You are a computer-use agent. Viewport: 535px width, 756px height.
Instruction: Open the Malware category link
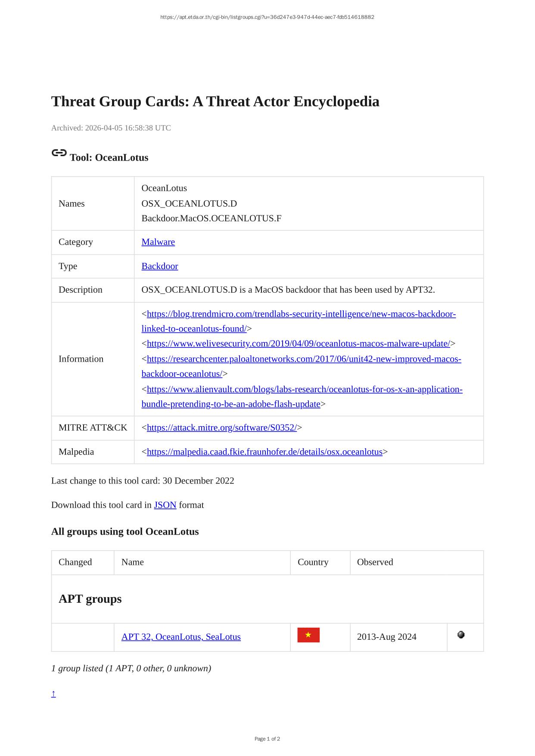point(158,242)
